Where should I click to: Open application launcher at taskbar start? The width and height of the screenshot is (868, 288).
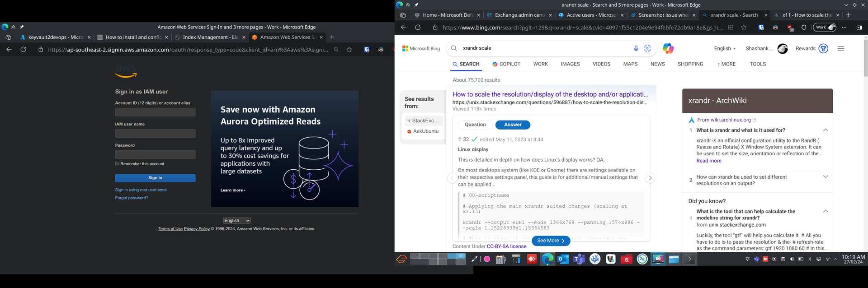401,259
